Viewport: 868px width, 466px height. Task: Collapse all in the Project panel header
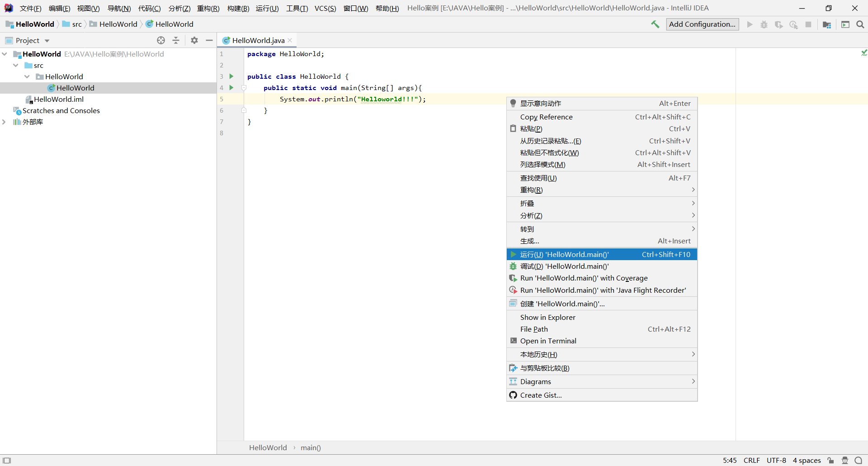click(176, 40)
